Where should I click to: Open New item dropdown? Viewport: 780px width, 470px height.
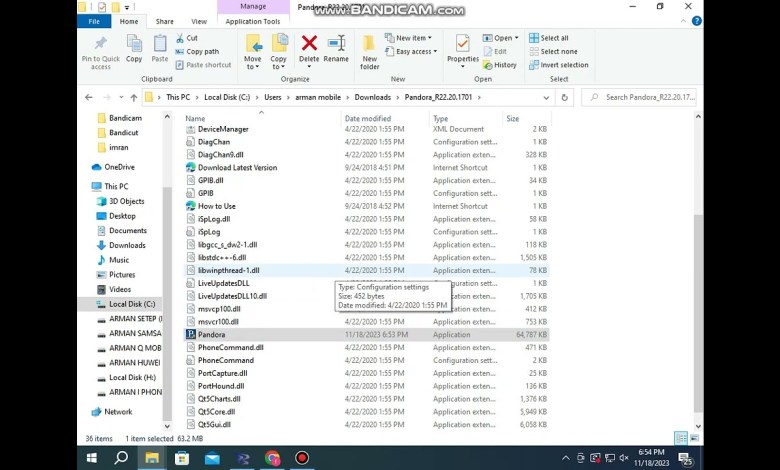point(408,38)
